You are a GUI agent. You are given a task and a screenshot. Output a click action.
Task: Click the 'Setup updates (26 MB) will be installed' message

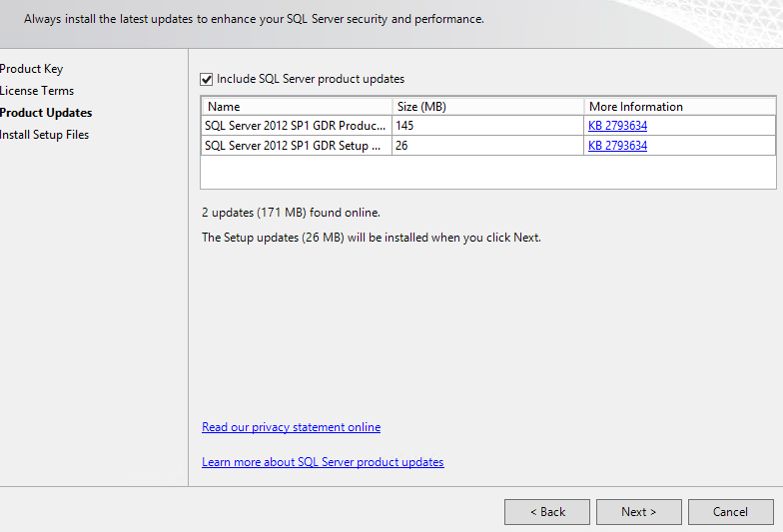372,238
